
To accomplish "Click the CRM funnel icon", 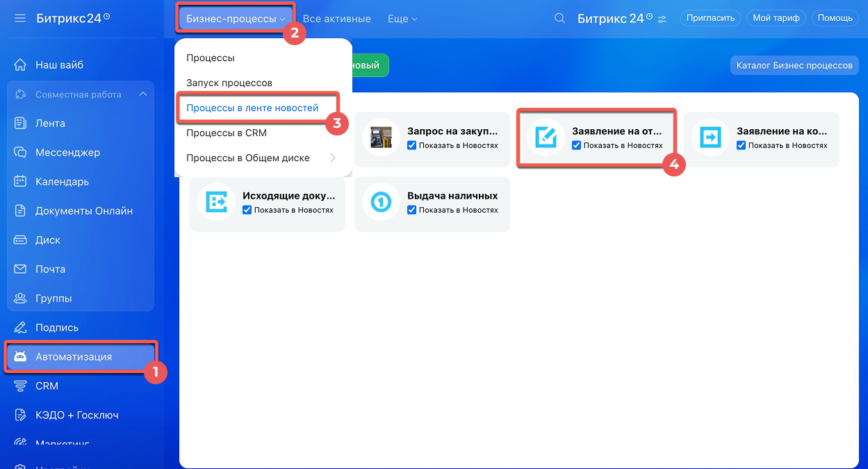I will pyautogui.click(x=20, y=386).
